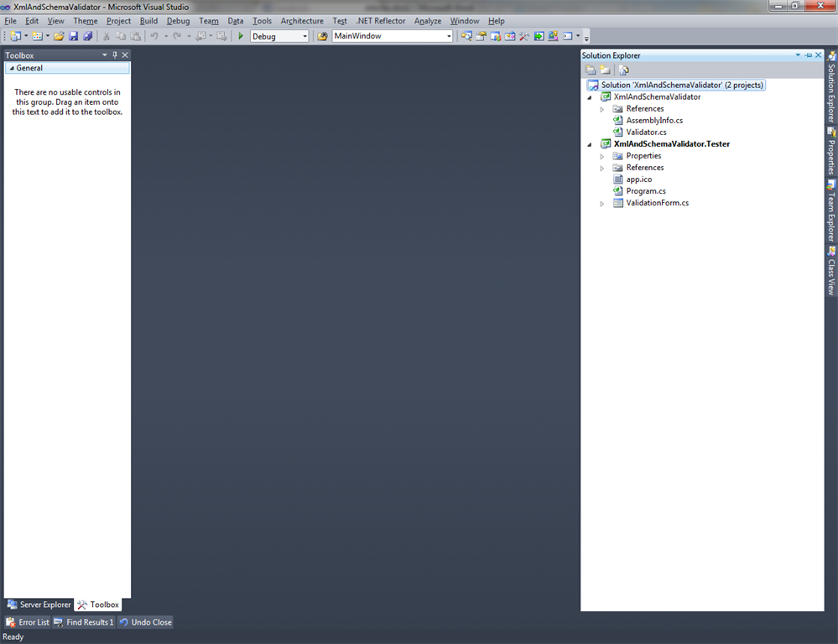
Task: Select AssemblyInfo.cs in Solution Explorer
Action: [x=654, y=120]
